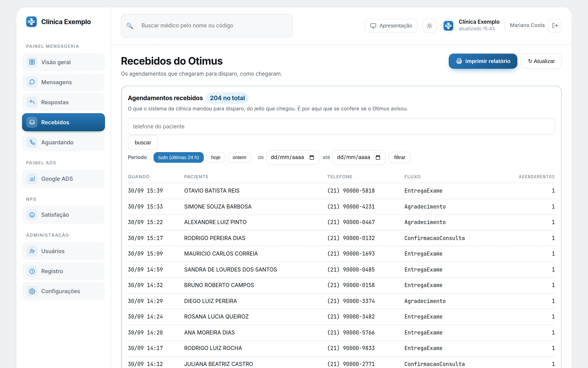
Task: Click patient name OTAVIO BATISTA REIS
Action: pyautogui.click(x=212, y=191)
